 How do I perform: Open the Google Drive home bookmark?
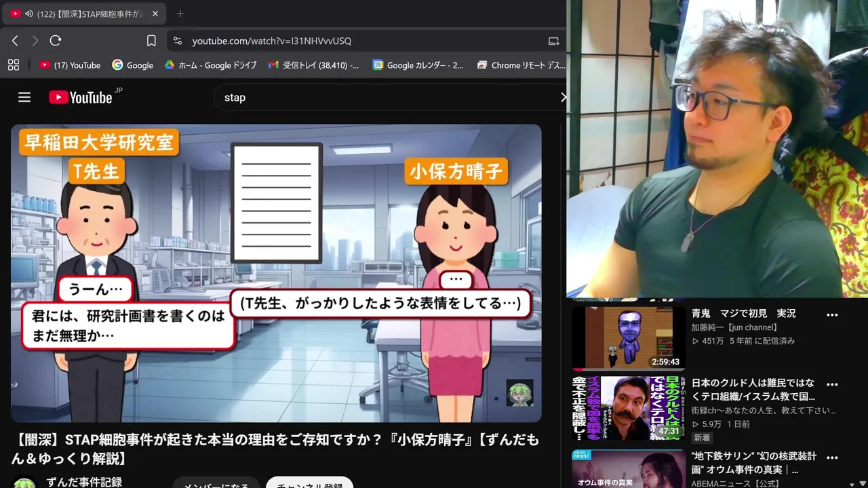[x=211, y=65]
